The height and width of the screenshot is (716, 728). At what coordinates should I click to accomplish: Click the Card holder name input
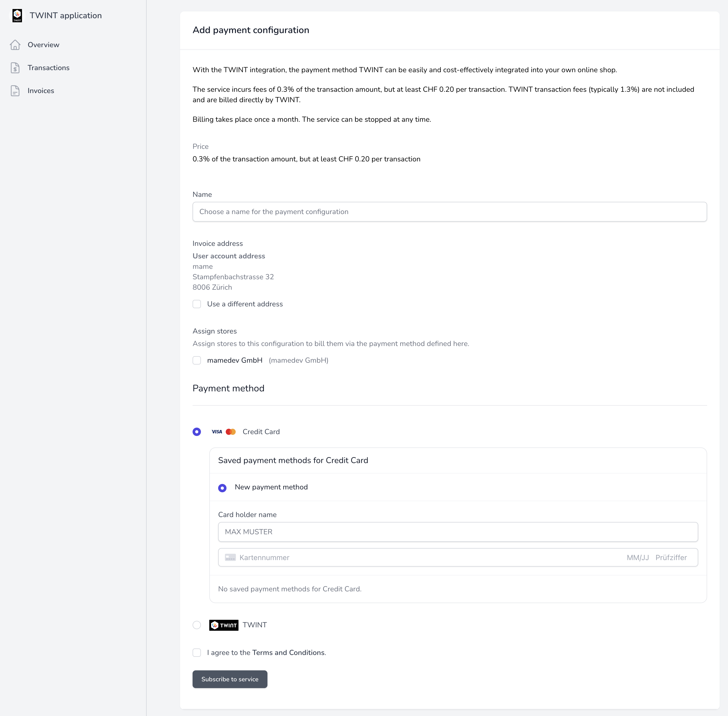[x=458, y=532]
